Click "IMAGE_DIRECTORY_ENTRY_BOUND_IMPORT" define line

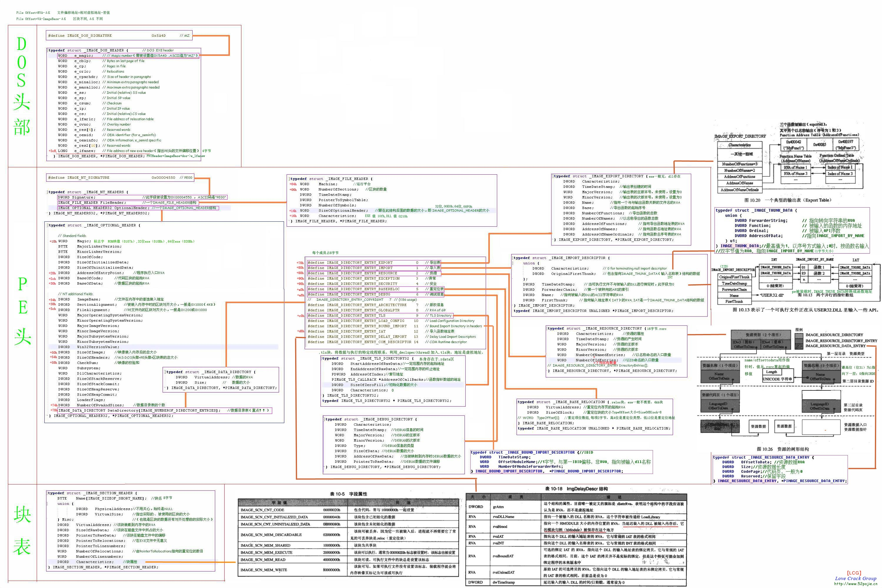(395, 326)
